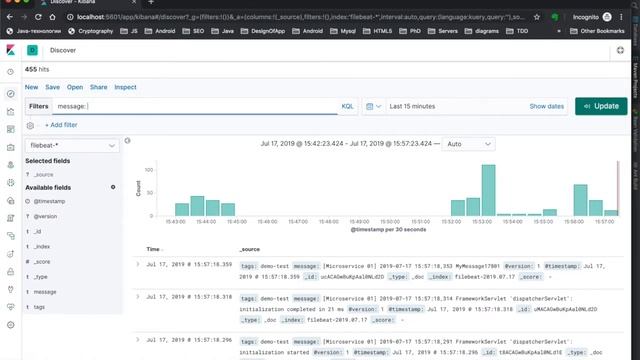Open the Dashboard icon in sidebar
Screen dimensions: 640x360
(x=11, y=129)
